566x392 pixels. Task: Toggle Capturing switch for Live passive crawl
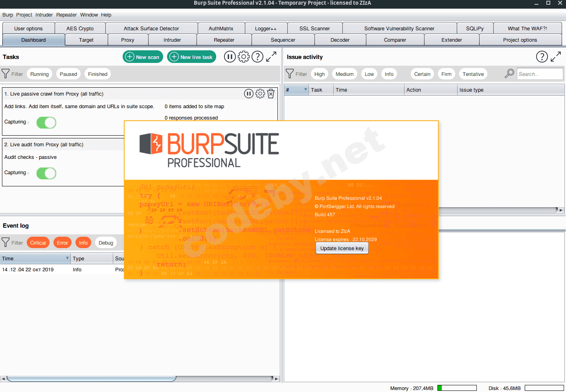[x=46, y=123]
